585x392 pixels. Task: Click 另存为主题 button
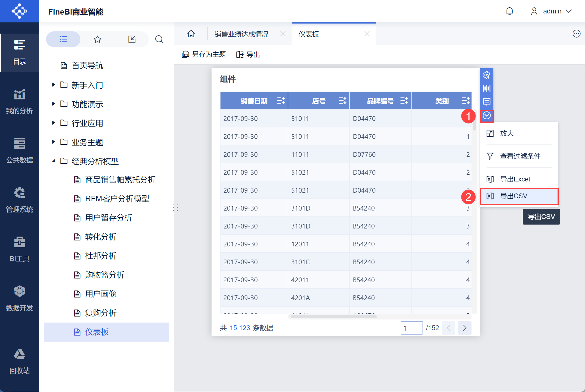pyautogui.click(x=204, y=55)
